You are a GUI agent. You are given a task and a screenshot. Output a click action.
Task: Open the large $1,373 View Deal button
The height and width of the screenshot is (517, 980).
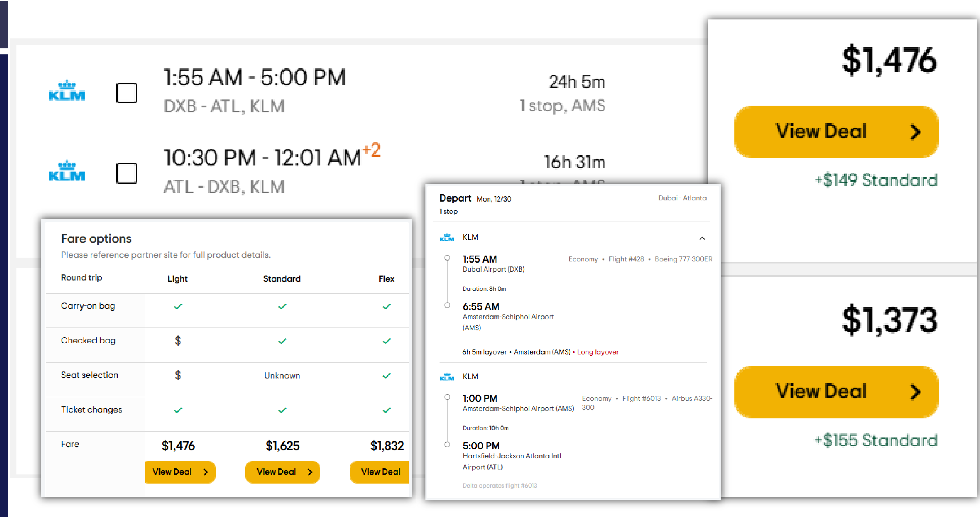[x=836, y=392]
